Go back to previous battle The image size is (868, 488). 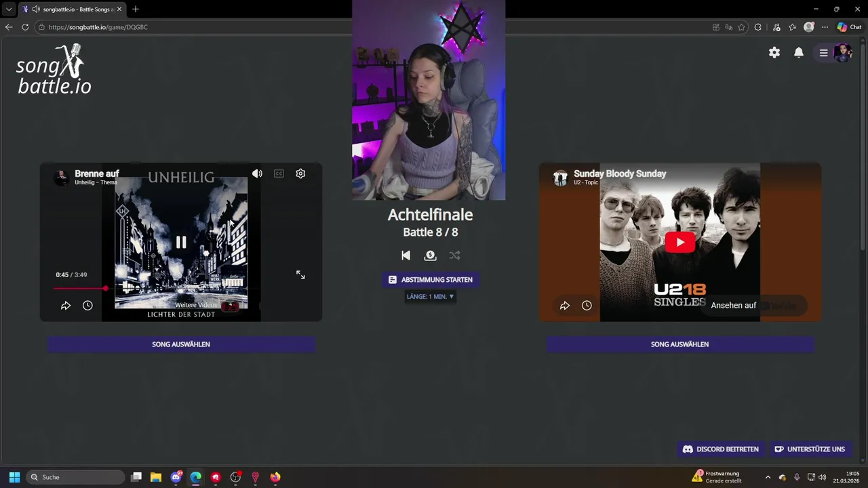(406, 256)
